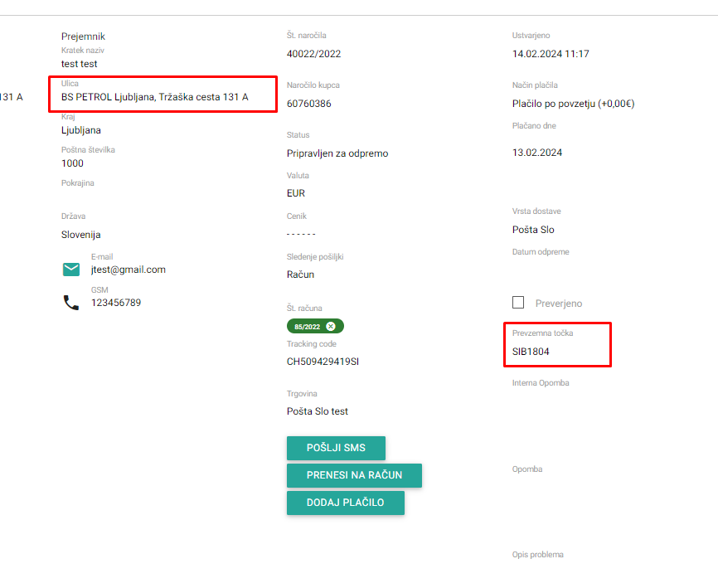Select customer order 60760386
Viewport: 718px width, 588px height.
[309, 104]
